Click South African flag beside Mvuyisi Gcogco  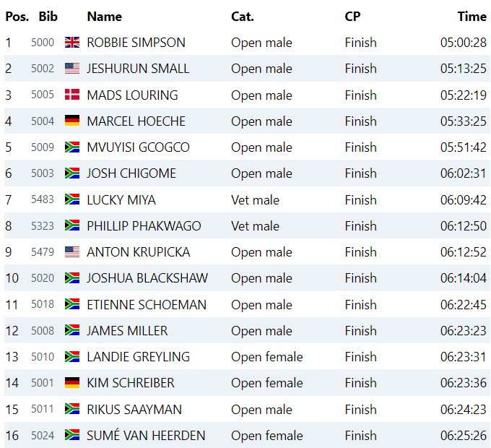point(72,147)
